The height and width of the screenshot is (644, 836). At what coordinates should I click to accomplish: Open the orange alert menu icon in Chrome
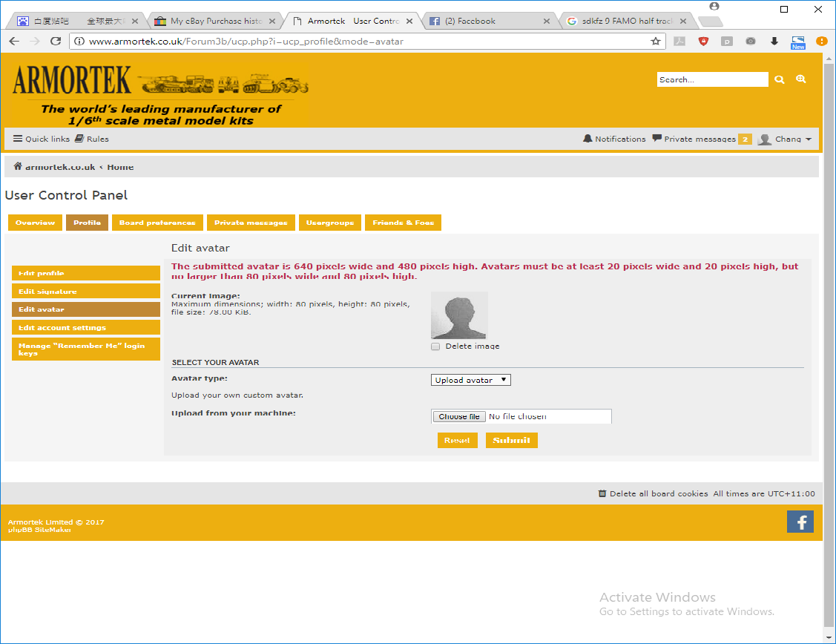pyautogui.click(x=822, y=41)
